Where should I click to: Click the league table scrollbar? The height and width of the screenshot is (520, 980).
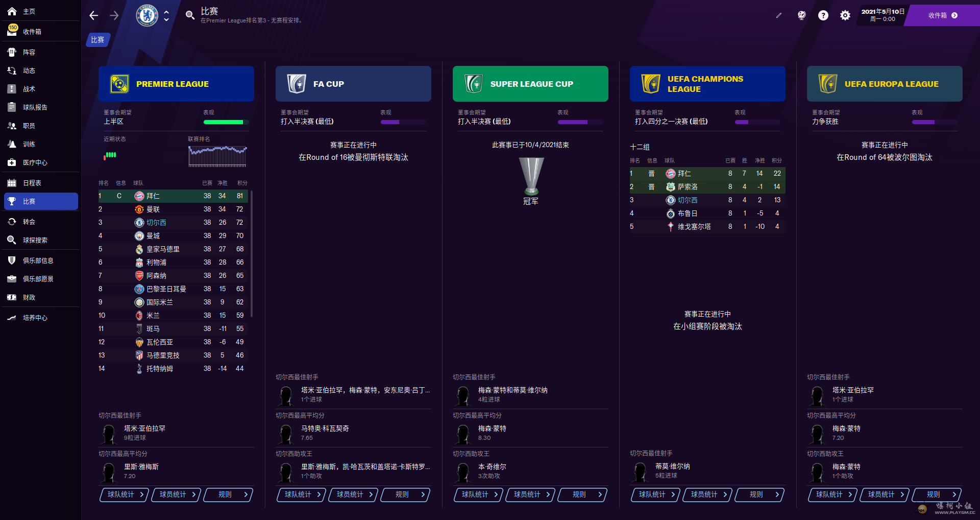tap(252, 254)
